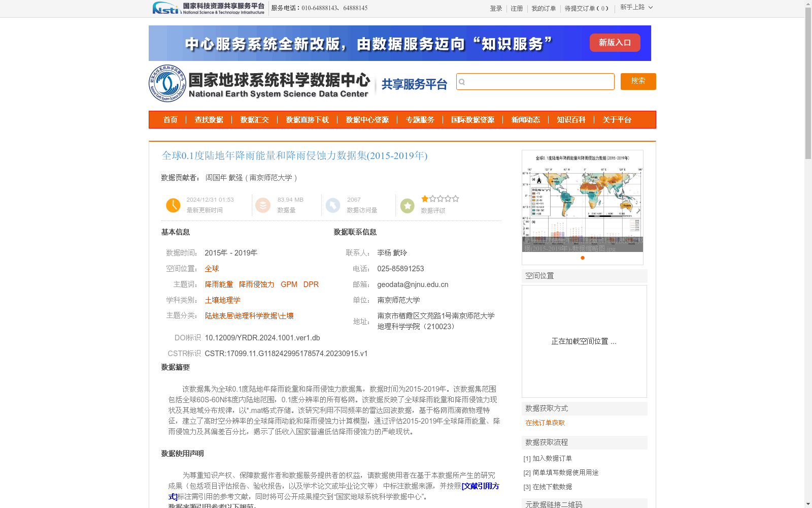Open 关于平台 menu
The width and height of the screenshot is (812, 508).
point(617,120)
